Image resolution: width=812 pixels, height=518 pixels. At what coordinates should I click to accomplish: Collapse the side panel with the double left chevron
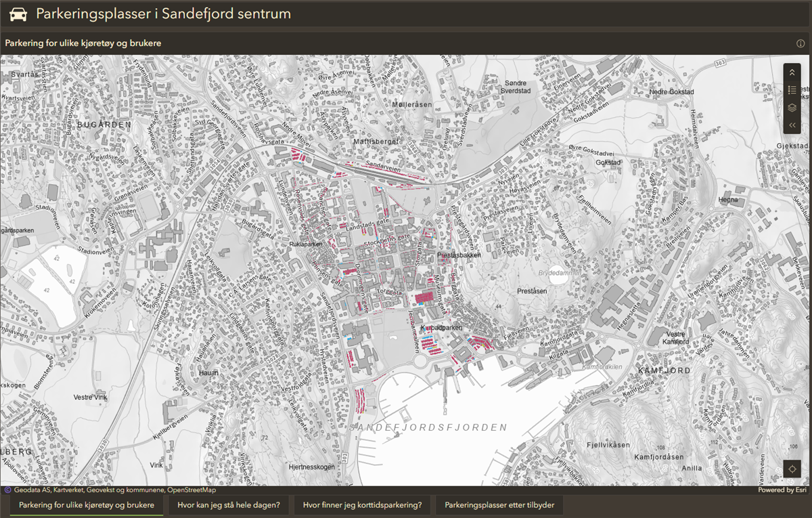(792, 125)
